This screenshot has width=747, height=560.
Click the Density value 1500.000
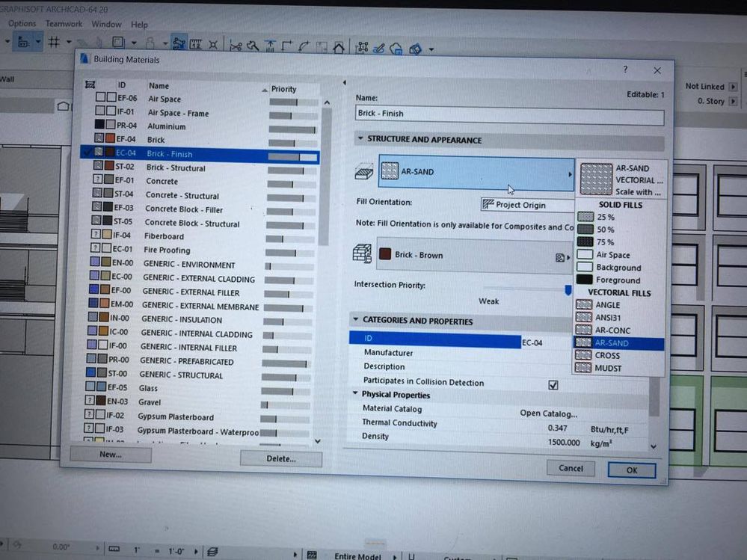click(x=564, y=442)
